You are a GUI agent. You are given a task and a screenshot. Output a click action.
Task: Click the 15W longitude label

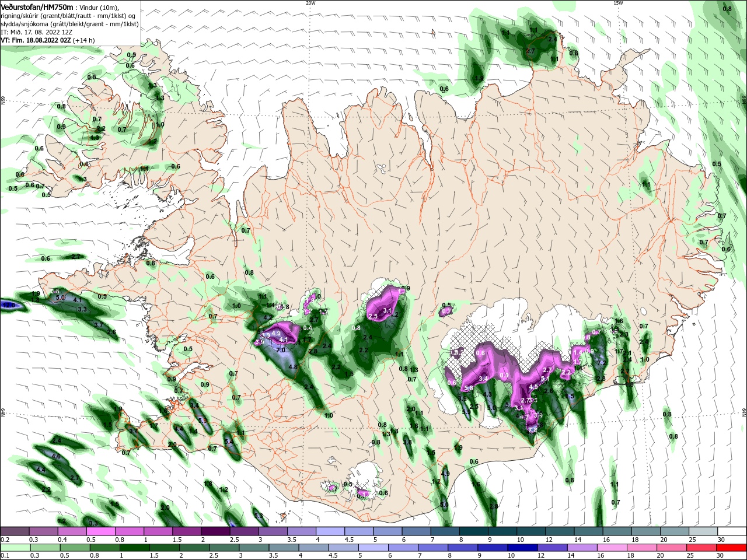coord(618,3)
